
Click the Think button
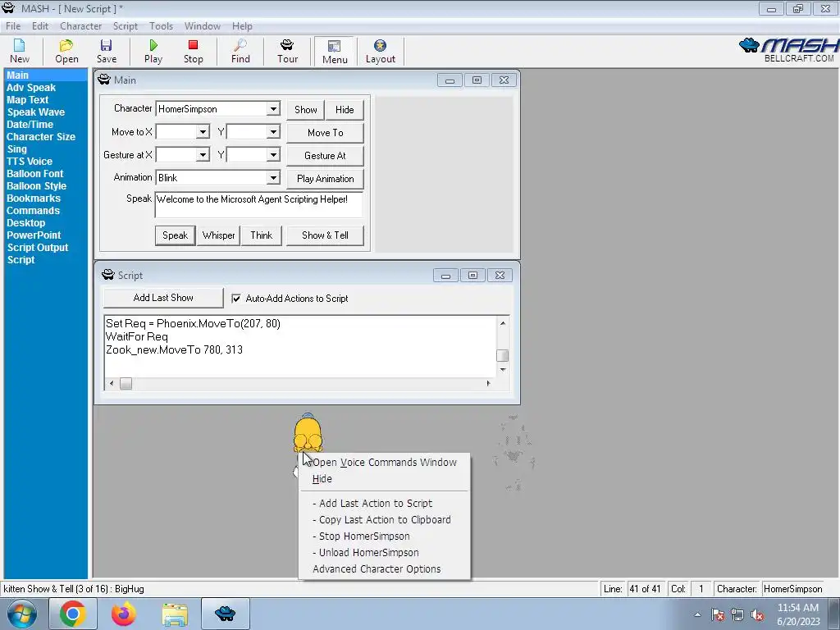click(262, 235)
